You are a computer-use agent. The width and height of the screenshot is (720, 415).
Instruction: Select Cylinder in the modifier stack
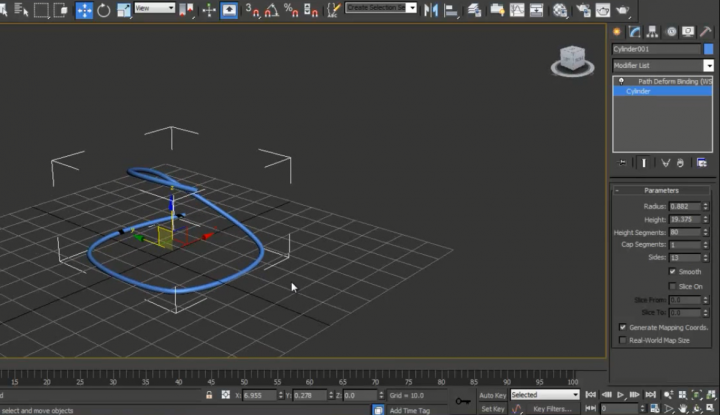[x=638, y=91]
